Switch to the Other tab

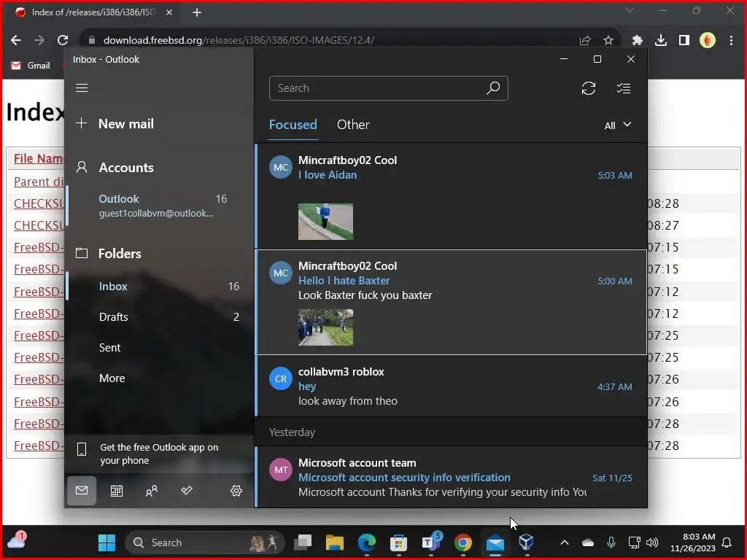[x=353, y=125]
